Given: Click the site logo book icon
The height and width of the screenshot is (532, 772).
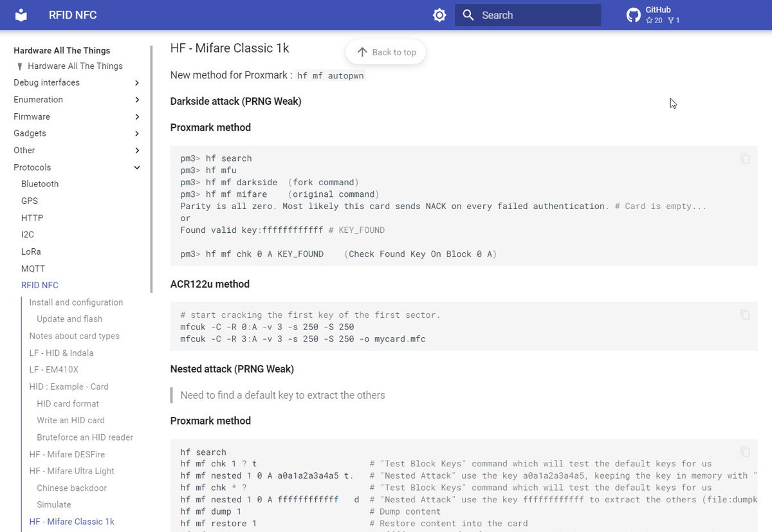Looking at the screenshot, I should click(21, 15).
